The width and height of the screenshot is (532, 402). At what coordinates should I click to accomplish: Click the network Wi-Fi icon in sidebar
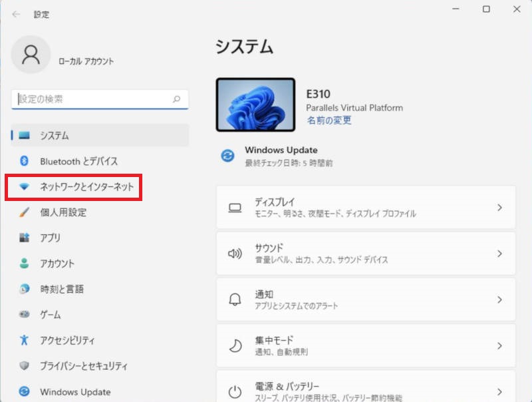tap(24, 186)
